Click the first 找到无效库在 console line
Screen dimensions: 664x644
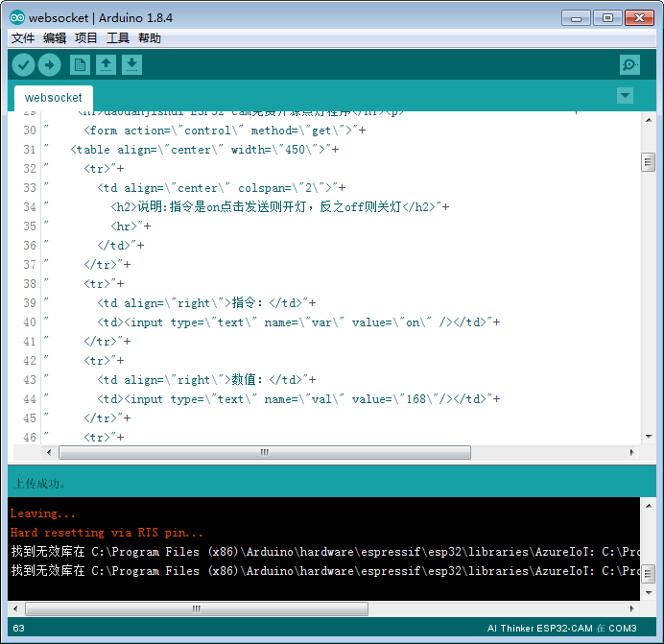click(x=325, y=552)
